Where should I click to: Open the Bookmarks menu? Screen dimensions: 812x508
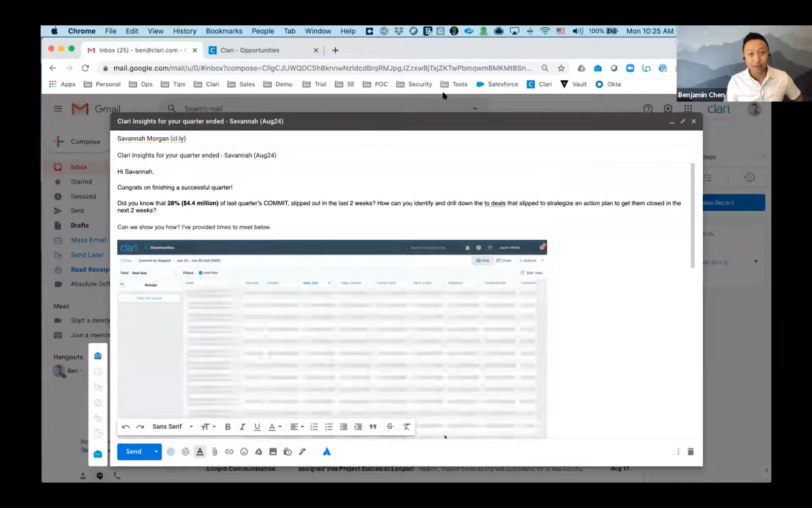pyautogui.click(x=224, y=31)
